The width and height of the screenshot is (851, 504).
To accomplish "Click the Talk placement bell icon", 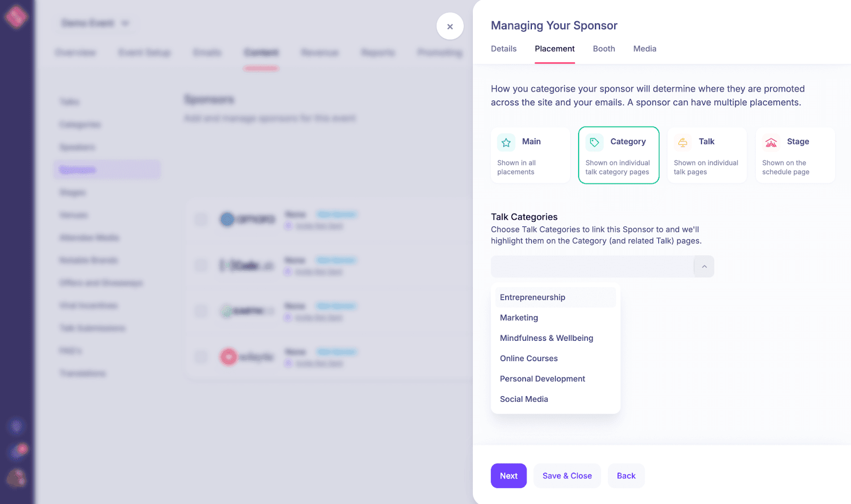I will [682, 142].
